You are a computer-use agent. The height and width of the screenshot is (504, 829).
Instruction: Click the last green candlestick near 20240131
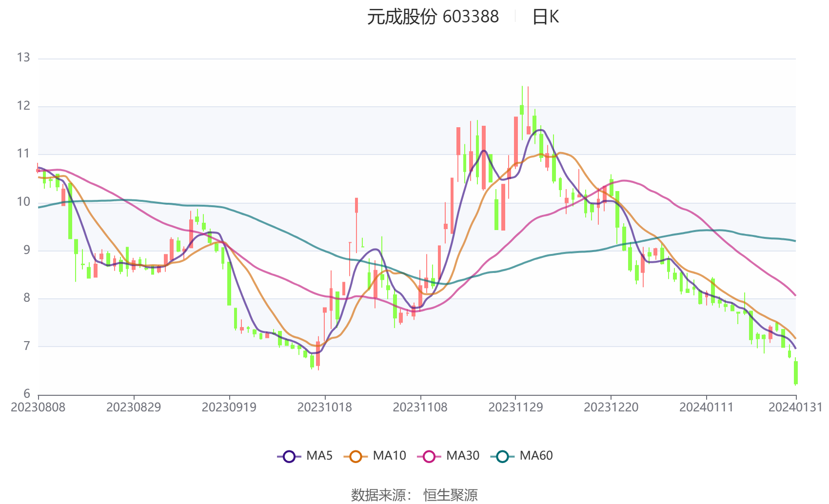click(x=796, y=372)
